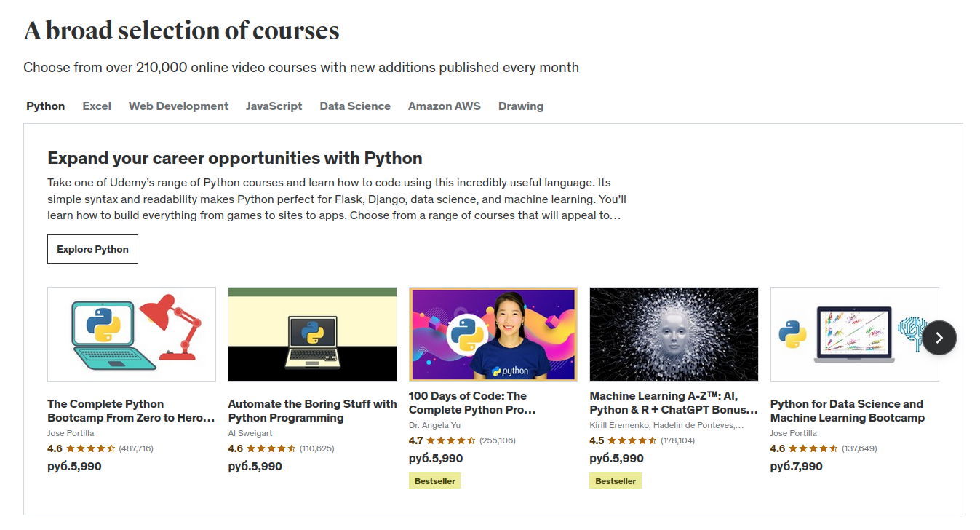
Task: Switch to the Excel tab
Action: click(x=97, y=106)
